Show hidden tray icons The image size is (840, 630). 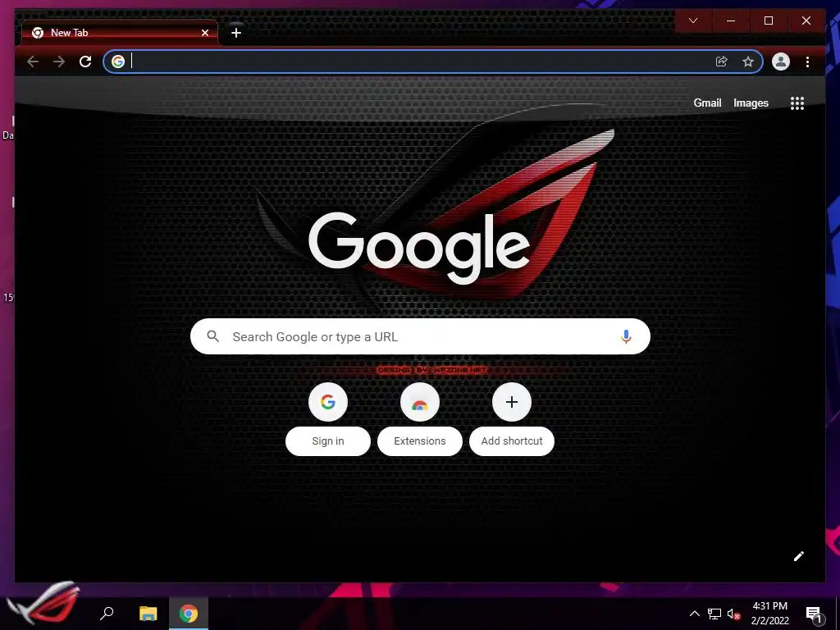(x=694, y=614)
